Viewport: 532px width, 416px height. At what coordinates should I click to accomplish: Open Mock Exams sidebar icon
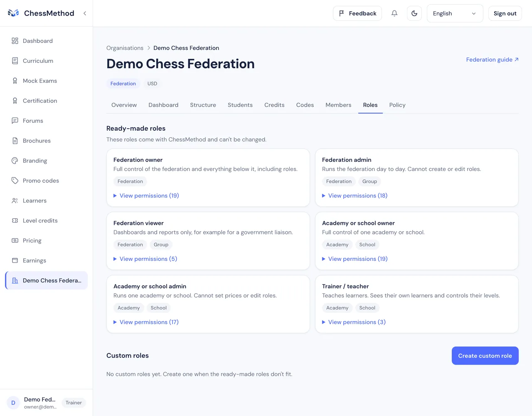point(15,81)
